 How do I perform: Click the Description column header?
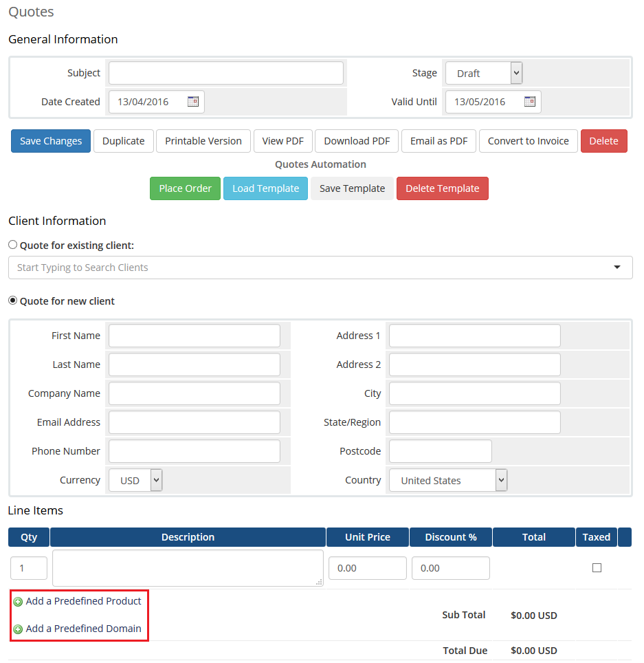[188, 537]
